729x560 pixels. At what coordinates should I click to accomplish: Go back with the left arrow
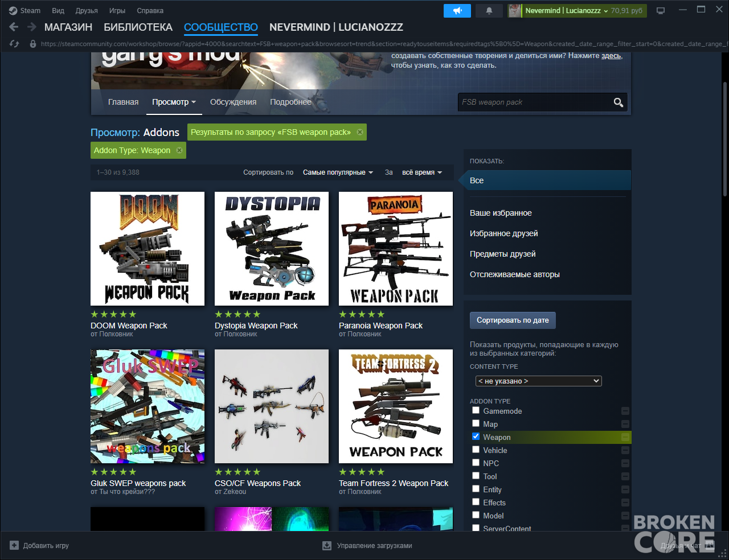tap(14, 27)
